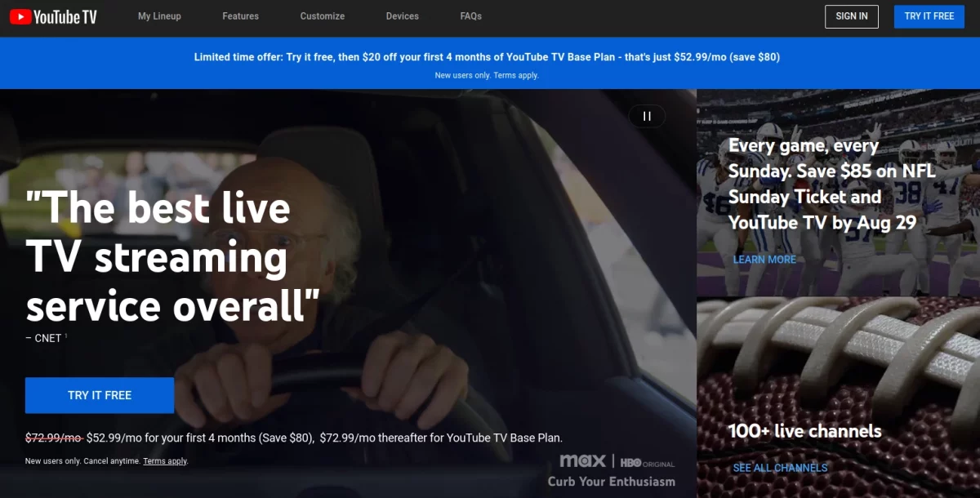Go to the Features section
Image resolution: width=980 pixels, height=498 pixels.
[x=240, y=16]
